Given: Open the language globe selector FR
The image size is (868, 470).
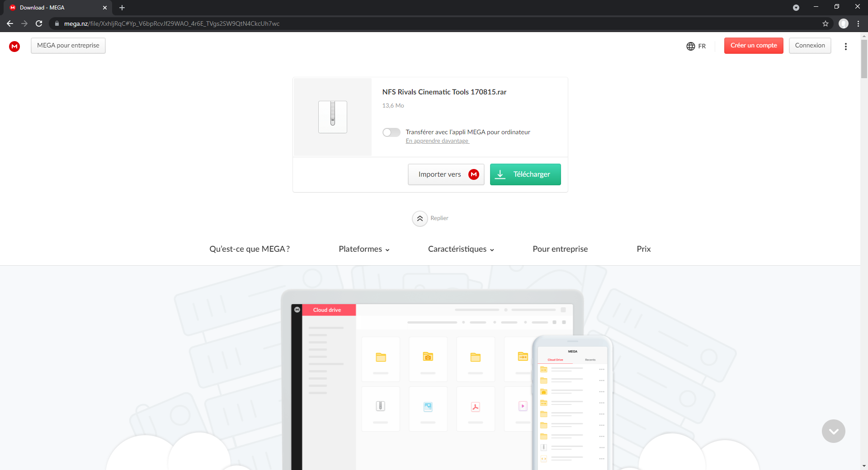Looking at the screenshot, I should (x=696, y=46).
